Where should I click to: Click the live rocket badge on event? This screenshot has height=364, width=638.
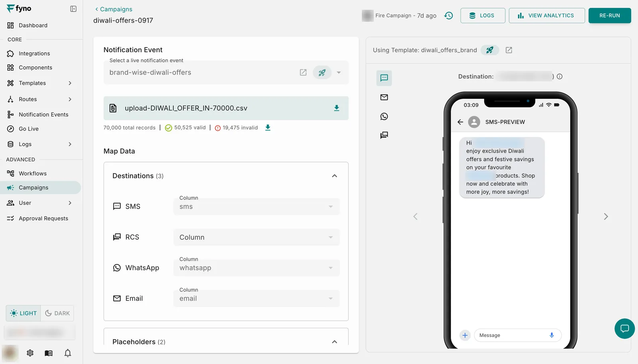pos(322,72)
